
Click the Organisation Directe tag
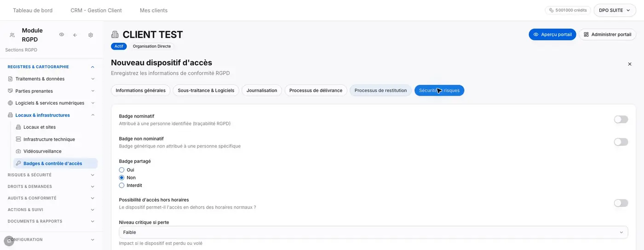point(152,46)
